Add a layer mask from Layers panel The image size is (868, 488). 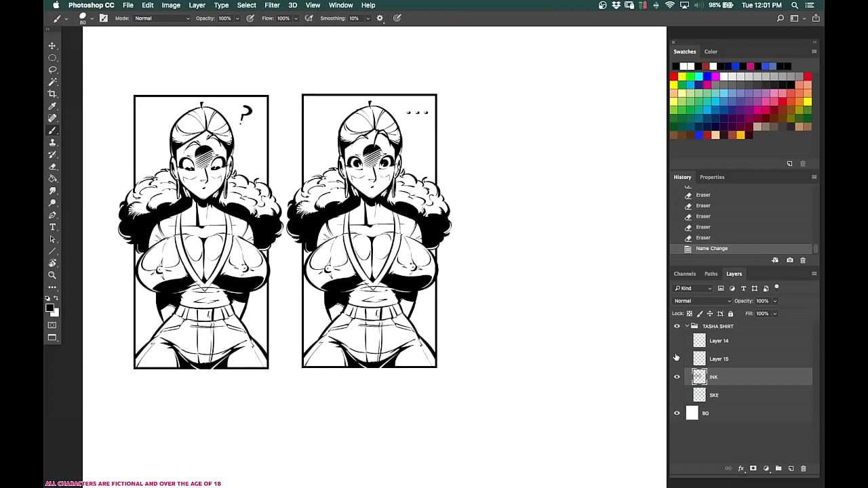click(x=753, y=468)
